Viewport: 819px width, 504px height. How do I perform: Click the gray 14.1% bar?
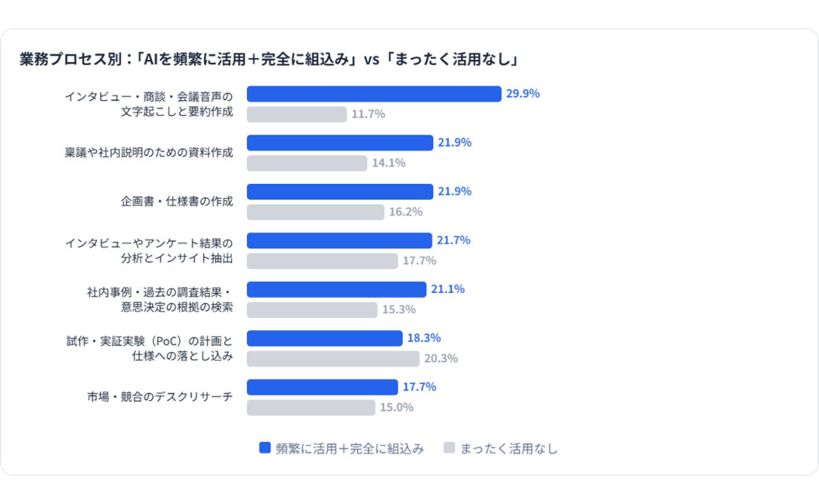307,163
